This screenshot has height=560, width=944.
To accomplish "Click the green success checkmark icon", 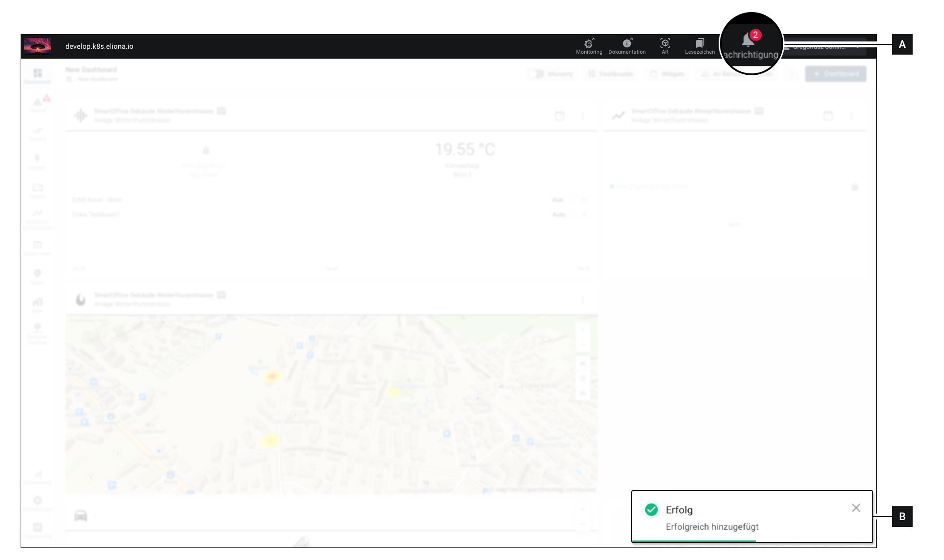I will 651,509.
